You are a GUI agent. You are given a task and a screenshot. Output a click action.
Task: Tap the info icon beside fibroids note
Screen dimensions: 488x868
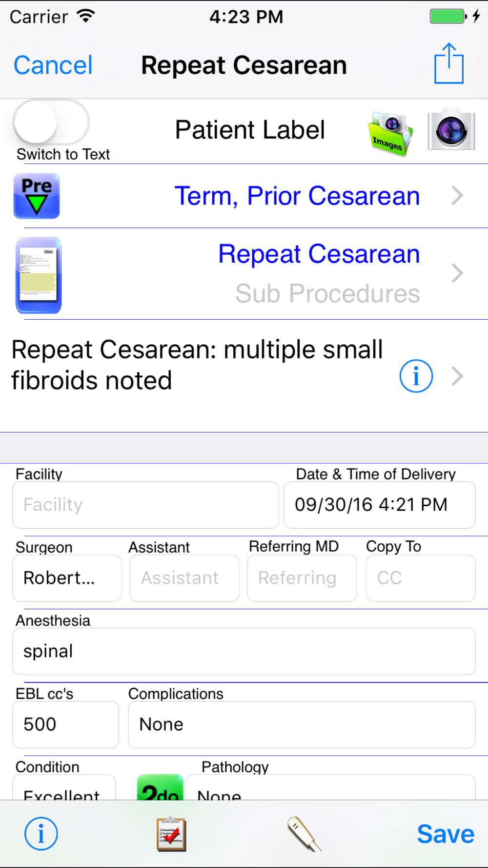click(x=416, y=376)
